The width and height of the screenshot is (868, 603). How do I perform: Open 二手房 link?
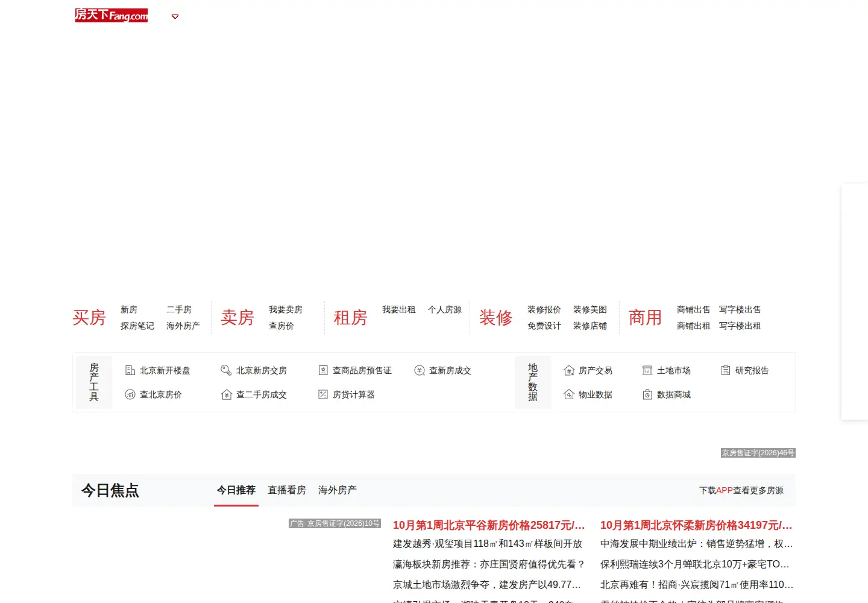coord(179,309)
